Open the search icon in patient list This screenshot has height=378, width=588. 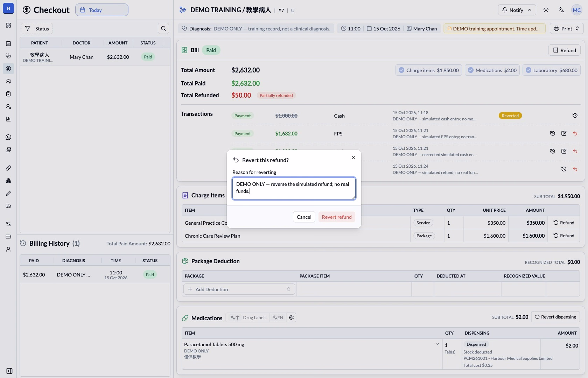[x=163, y=28]
